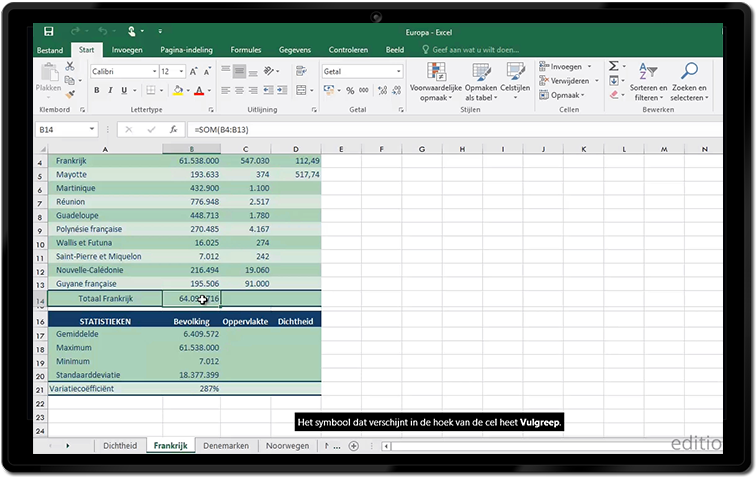
Task: Toggle Italic formatting
Action: coord(112,90)
